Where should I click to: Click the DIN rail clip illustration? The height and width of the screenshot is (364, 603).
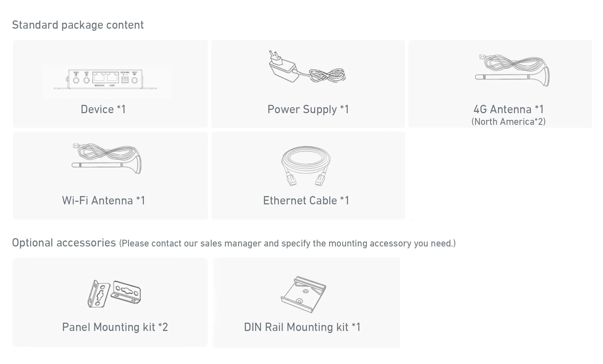point(303,295)
